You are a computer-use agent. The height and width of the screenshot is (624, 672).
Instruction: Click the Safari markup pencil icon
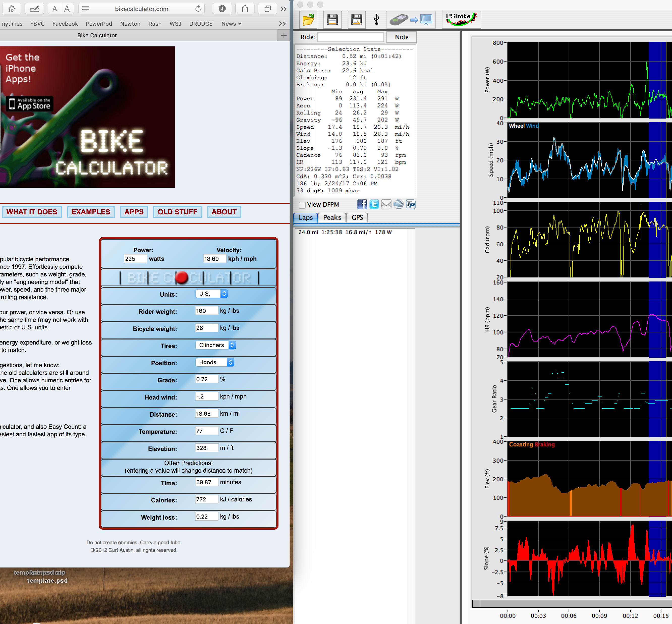35,9
